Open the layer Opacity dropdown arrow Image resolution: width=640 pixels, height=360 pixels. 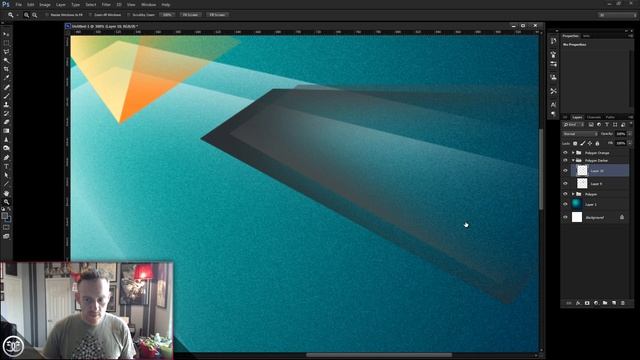pyautogui.click(x=630, y=134)
